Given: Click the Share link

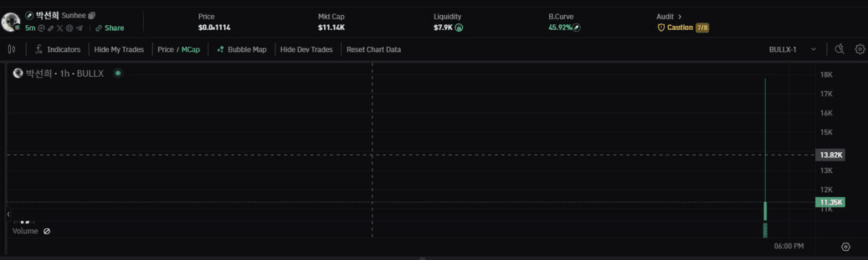Looking at the screenshot, I should [x=110, y=28].
